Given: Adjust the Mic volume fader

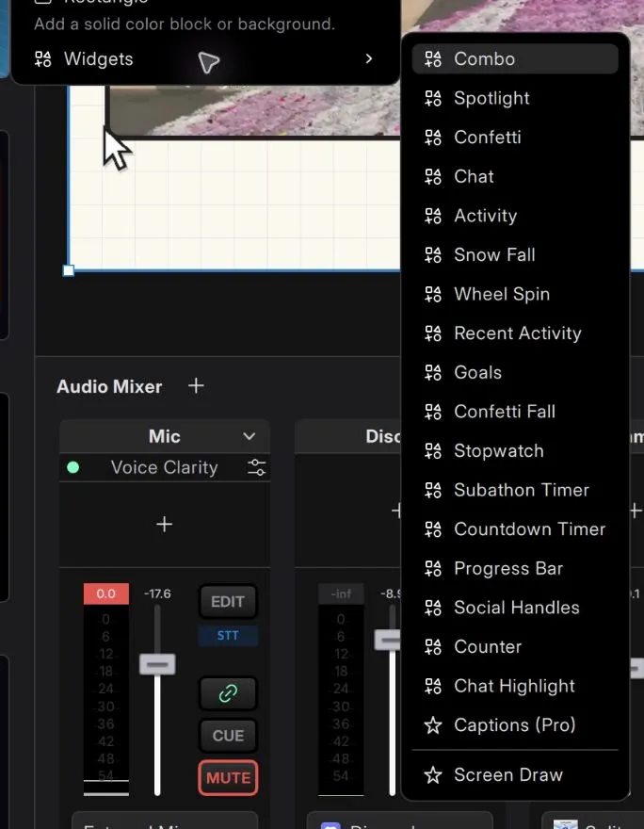Looking at the screenshot, I should [x=157, y=664].
